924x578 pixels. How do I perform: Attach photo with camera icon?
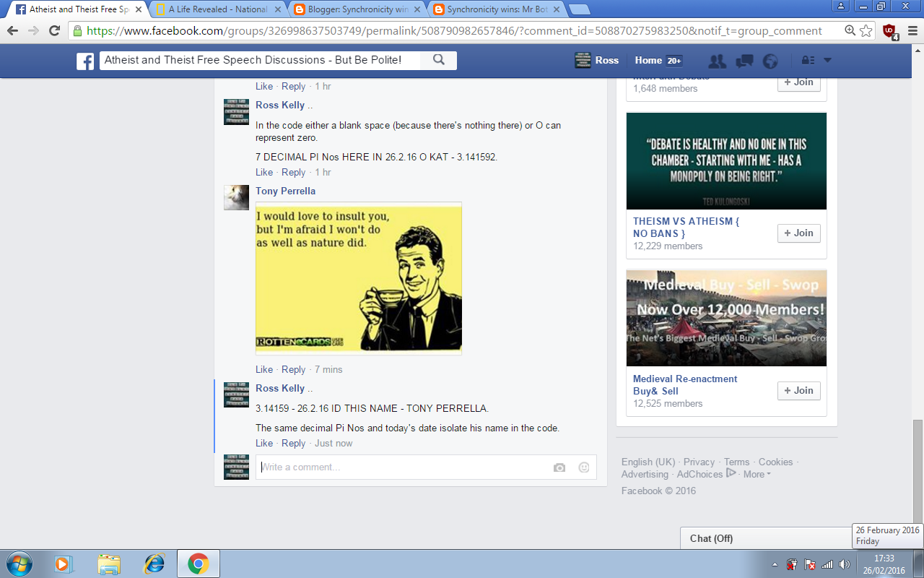click(x=559, y=467)
